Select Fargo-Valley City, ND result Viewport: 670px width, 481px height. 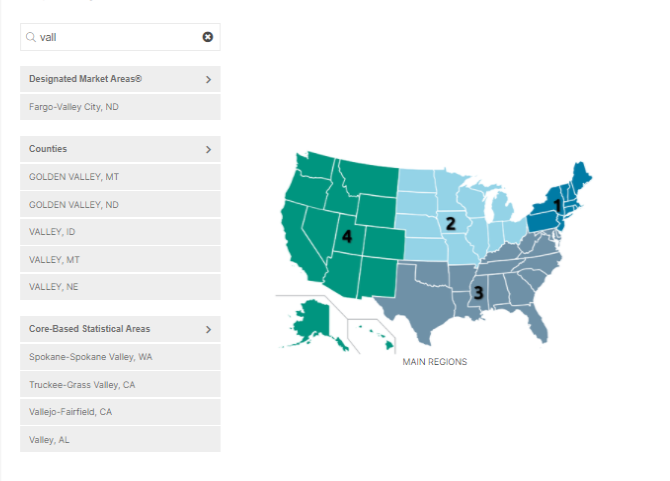coord(120,107)
